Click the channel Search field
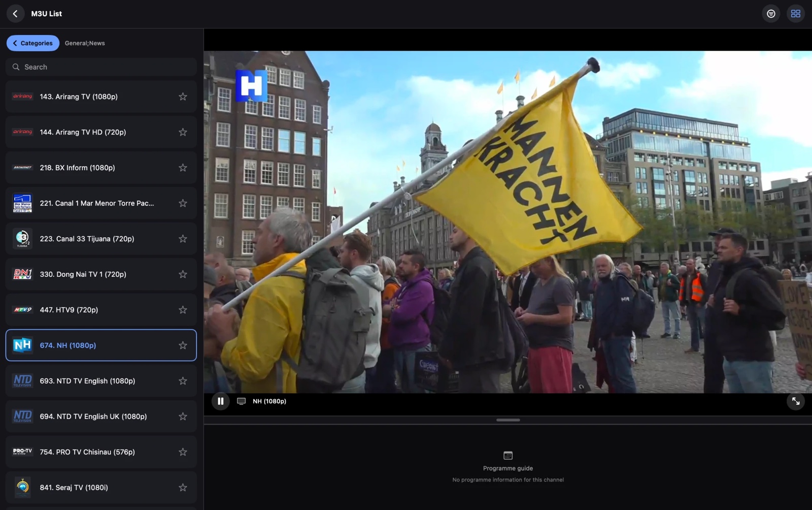This screenshot has height=510, width=812. pos(101,67)
